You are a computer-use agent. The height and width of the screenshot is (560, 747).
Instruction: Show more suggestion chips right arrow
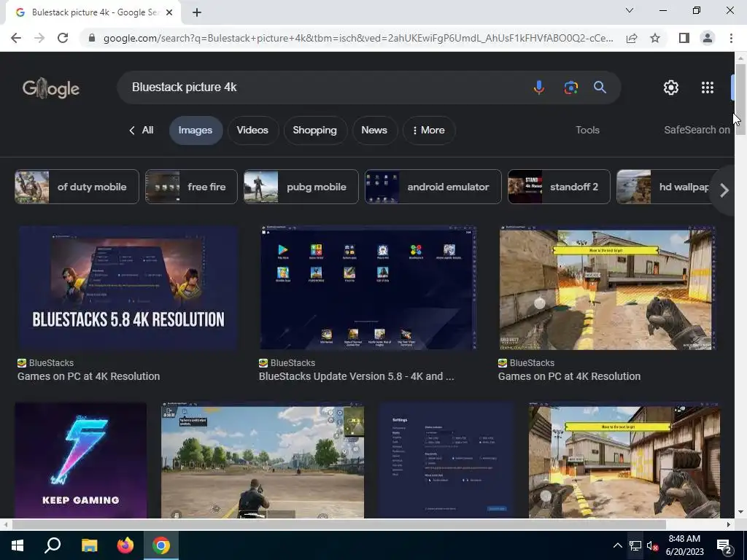pos(724,190)
